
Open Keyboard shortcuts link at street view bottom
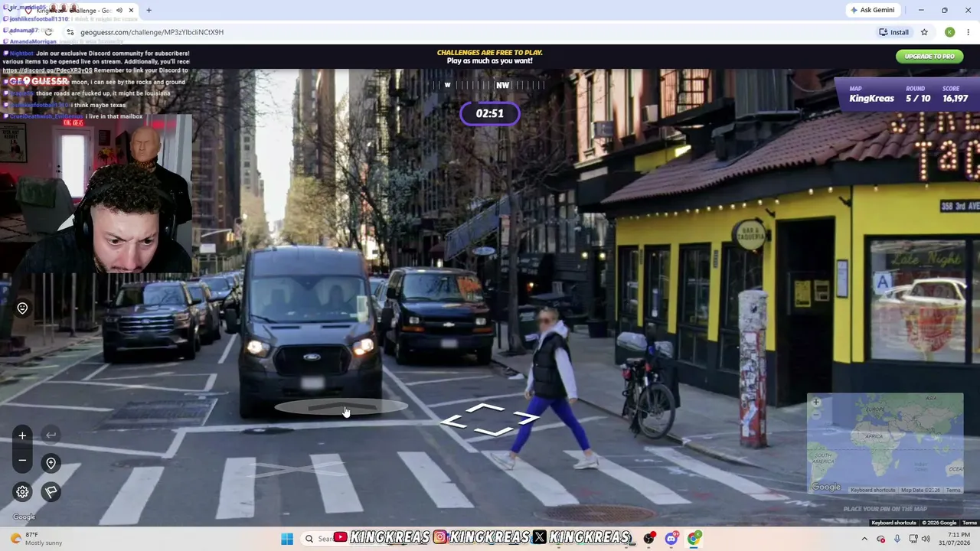893,523
